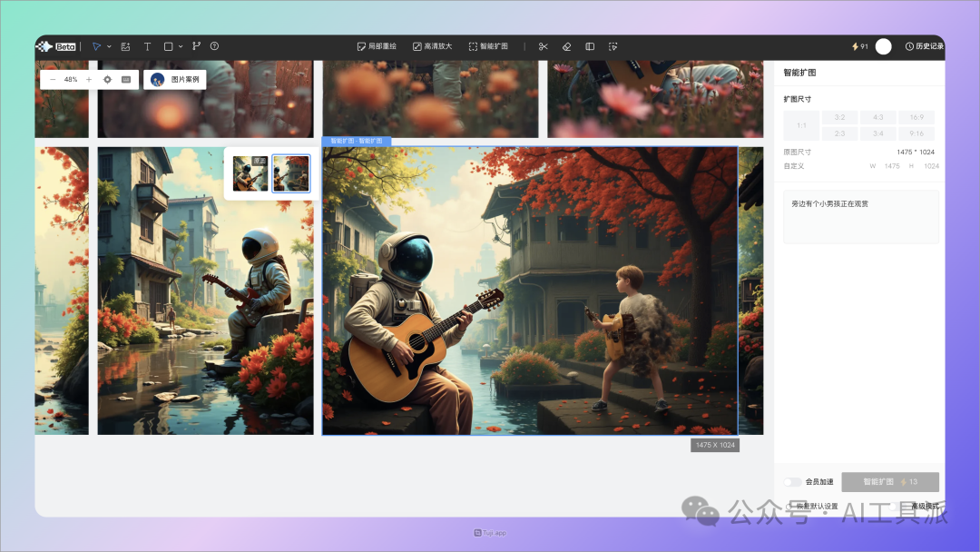Image resolution: width=980 pixels, height=552 pixels.
Task: Zoom in with the plus button
Action: coord(89,79)
